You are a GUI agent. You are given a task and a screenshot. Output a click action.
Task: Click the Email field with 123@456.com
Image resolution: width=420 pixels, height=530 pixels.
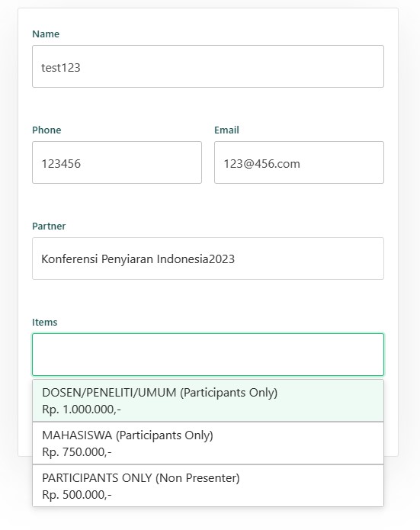(x=299, y=162)
